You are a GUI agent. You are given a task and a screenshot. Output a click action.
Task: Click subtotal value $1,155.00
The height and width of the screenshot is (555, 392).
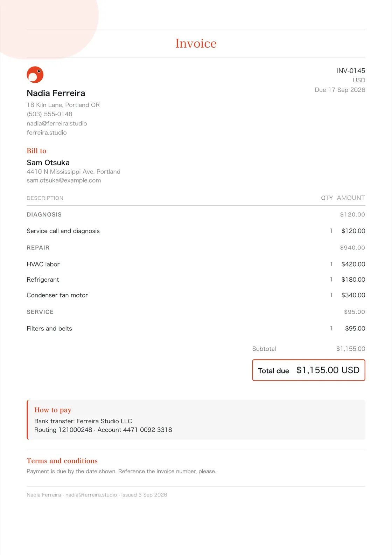click(x=350, y=349)
